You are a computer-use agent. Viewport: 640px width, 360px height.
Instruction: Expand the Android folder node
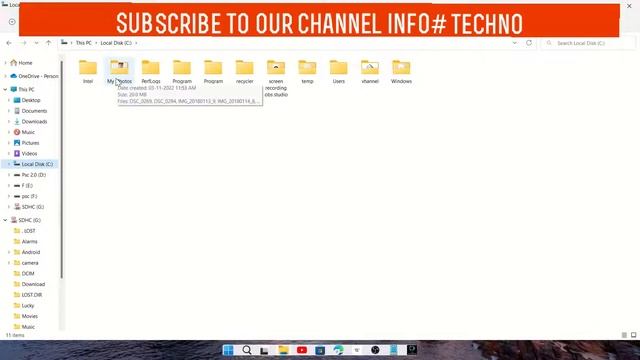(x=9, y=252)
